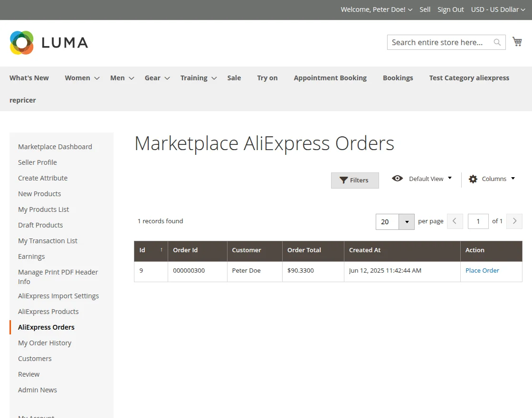Screen dimensions: 532x418
Task: Click the eye icon beside Default View
Action: 398,178
